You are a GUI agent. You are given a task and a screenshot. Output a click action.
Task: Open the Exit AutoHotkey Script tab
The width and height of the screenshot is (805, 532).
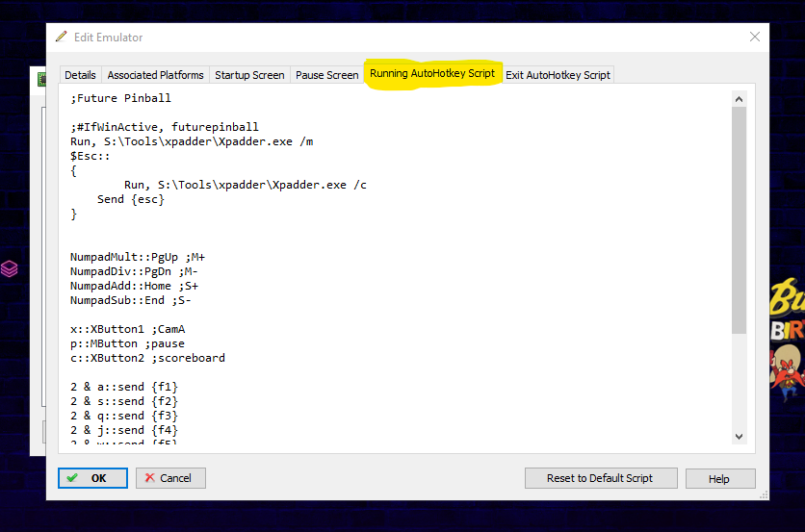(x=558, y=75)
